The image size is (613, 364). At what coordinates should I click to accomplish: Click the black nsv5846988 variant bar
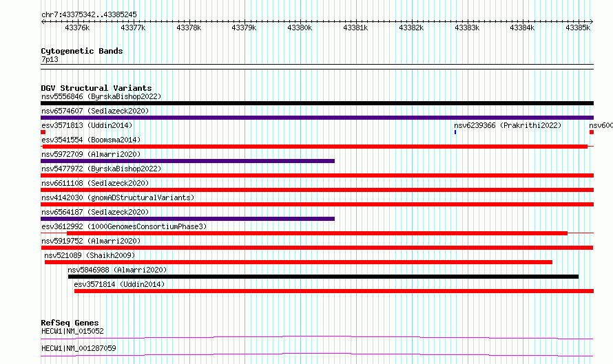(323, 277)
